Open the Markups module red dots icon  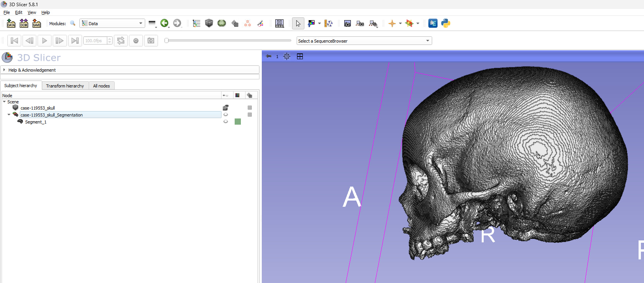247,23
